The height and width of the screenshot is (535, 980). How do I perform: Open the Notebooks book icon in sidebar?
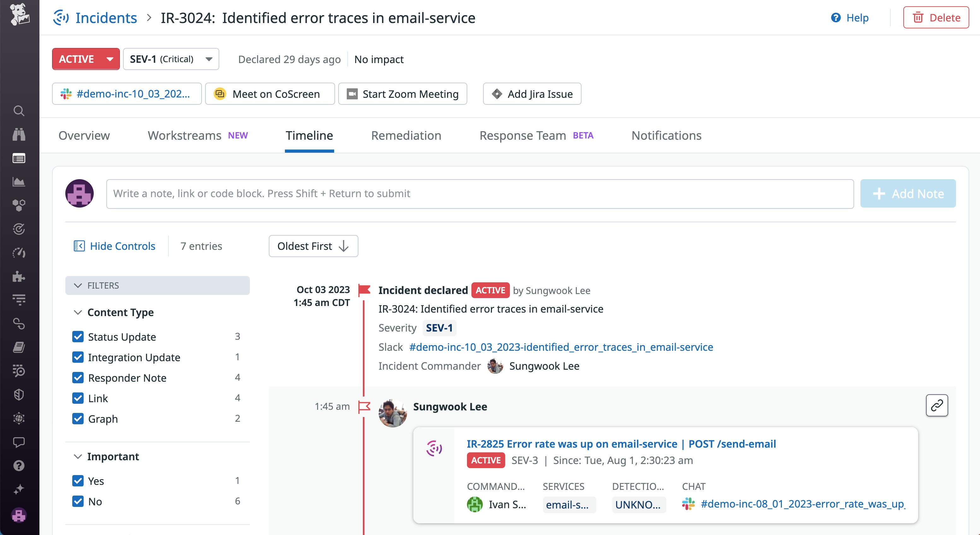[19, 347]
